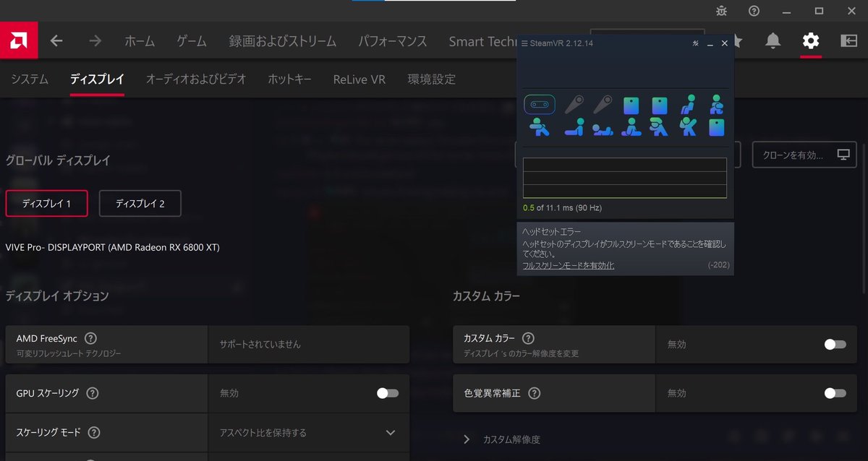
Task: Switch to the オーディオおよびビデオ sub-tab
Action: point(196,79)
